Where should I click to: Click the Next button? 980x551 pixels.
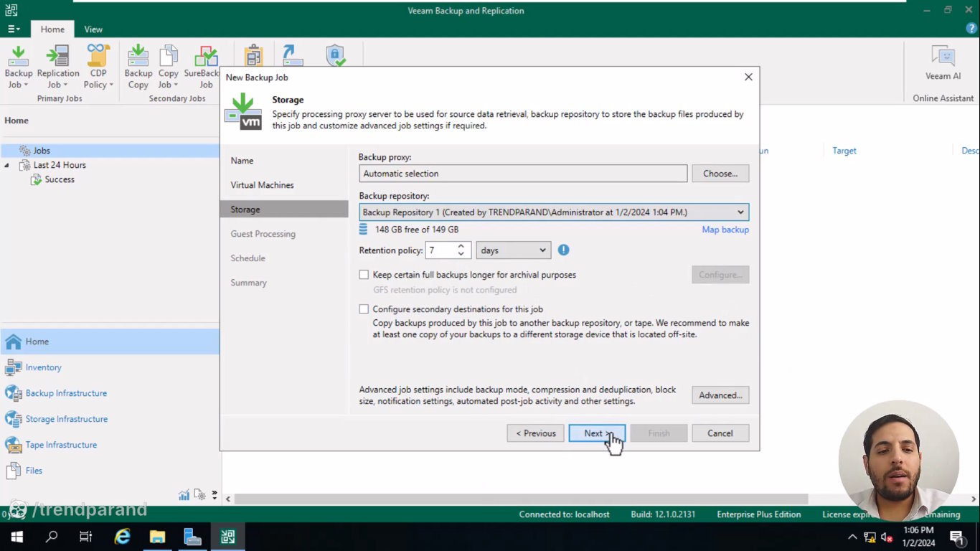coord(597,433)
